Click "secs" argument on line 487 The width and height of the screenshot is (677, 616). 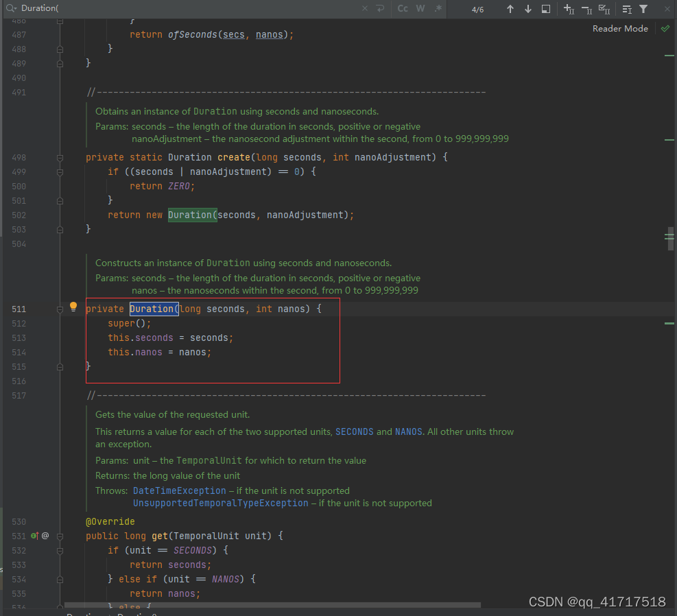[x=234, y=34]
